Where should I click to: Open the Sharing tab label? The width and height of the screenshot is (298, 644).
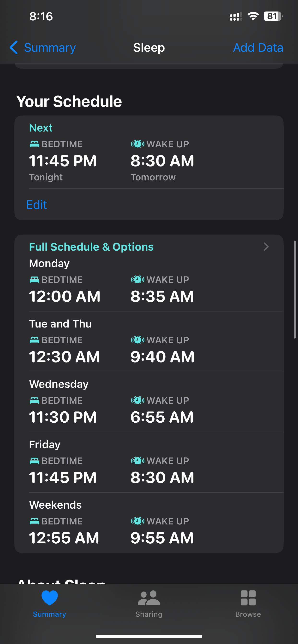pos(149,614)
